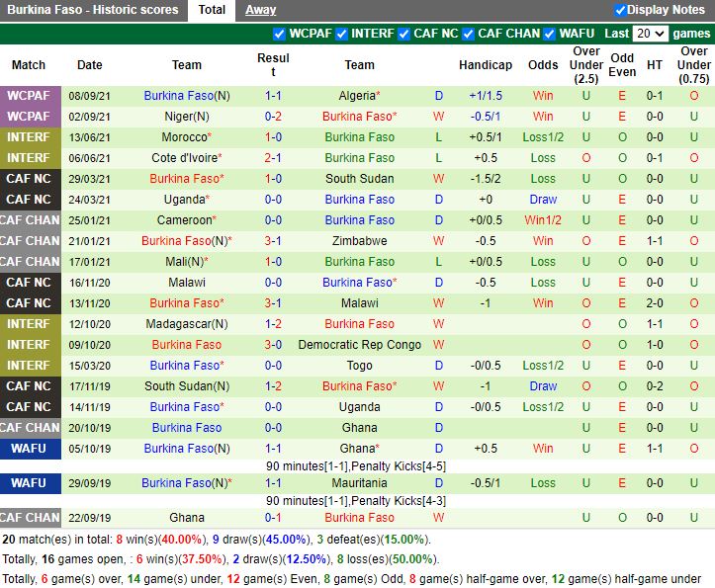Toggle the INTERF filter checkbox
This screenshot has width=715, height=588.
click(x=342, y=34)
